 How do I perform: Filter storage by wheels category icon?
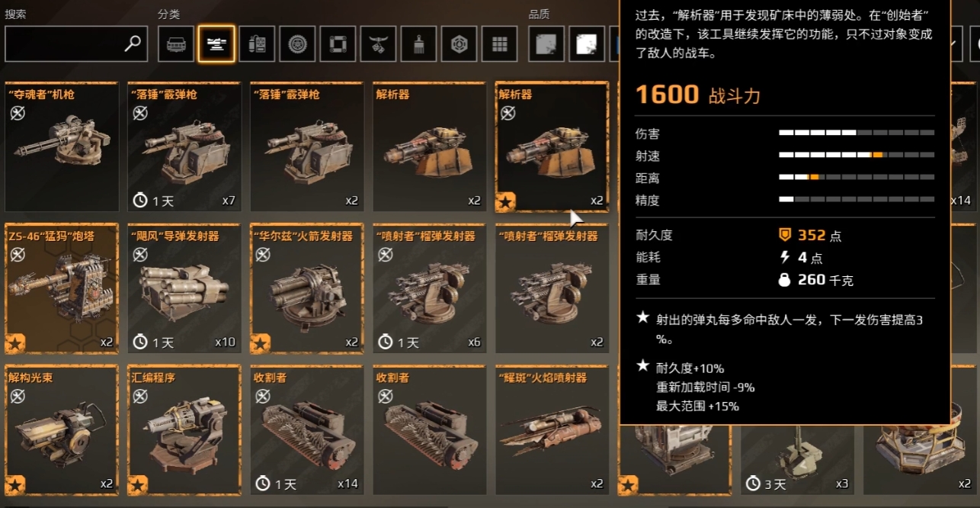(297, 43)
